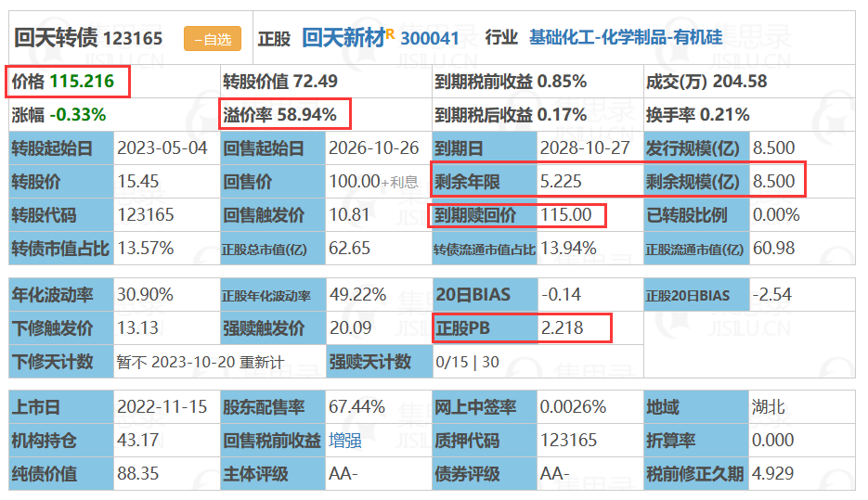This screenshot has width=868, height=500.
Task: Click the 成交(万) 204.58 cell
Action: (x=749, y=82)
